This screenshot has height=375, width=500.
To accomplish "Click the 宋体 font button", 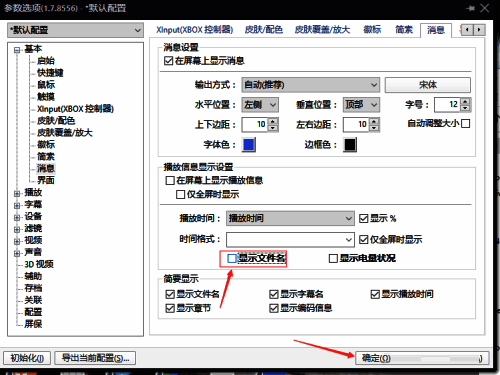I will pos(428,85).
